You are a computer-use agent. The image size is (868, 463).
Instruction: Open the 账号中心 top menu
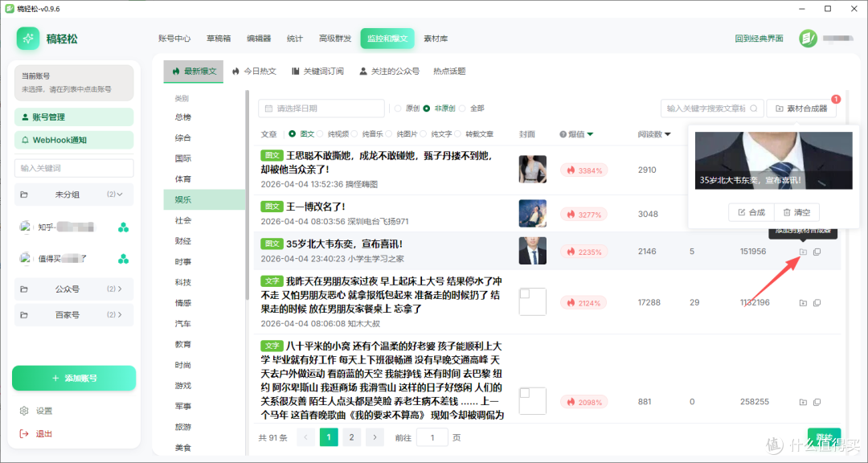click(174, 39)
